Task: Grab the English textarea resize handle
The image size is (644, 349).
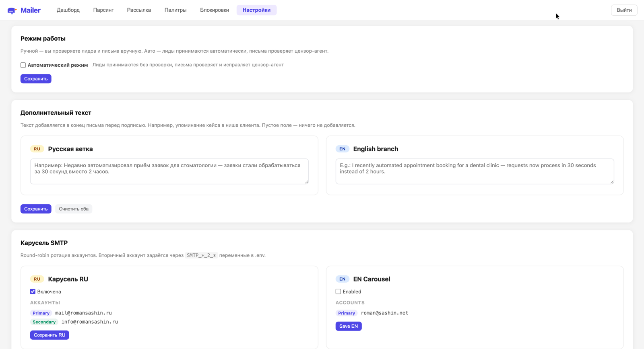Action: pos(612,182)
